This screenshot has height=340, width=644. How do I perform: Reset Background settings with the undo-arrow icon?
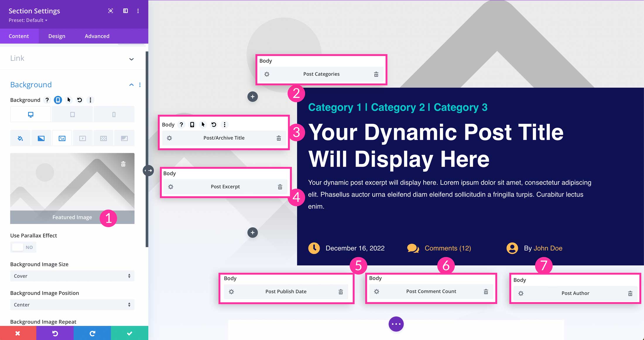coord(79,100)
